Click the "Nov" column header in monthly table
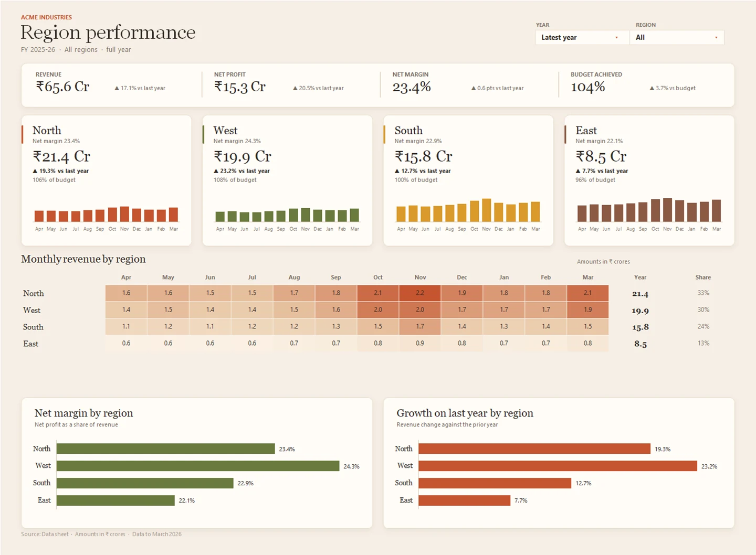The width and height of the screenshot is (756, 555). (x=420, y=277)
